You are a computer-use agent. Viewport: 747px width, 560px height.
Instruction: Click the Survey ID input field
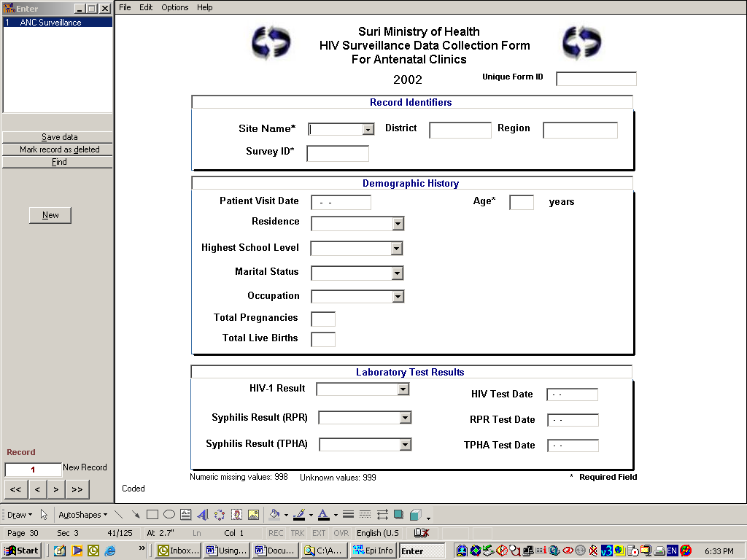click(x=337, y=153)
